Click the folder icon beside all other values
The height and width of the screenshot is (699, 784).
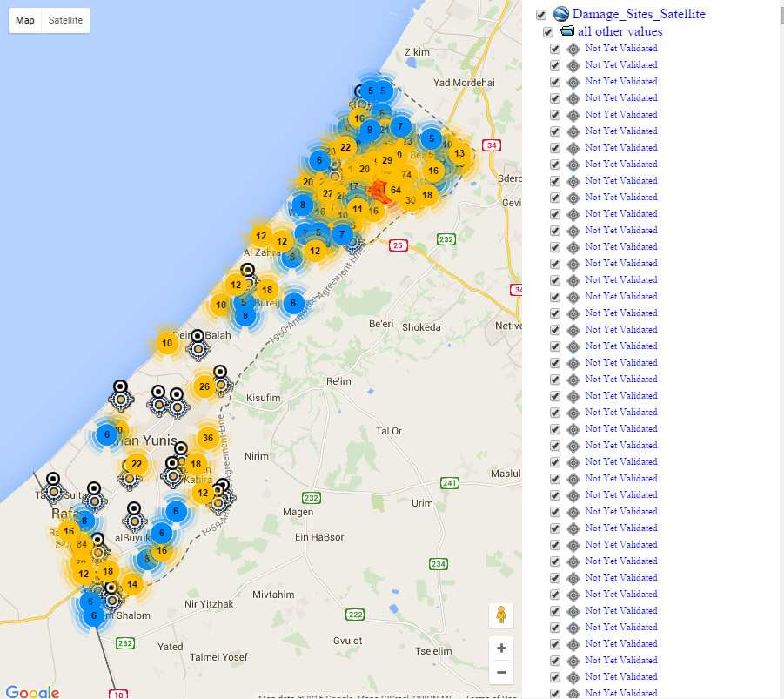(x=568, y=31)
